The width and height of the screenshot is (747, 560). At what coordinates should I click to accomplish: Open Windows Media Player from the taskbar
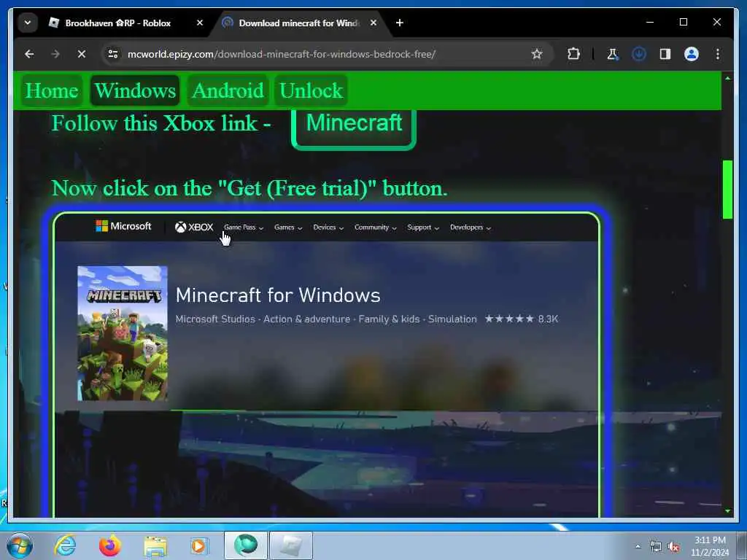click(x=199, y=545)
